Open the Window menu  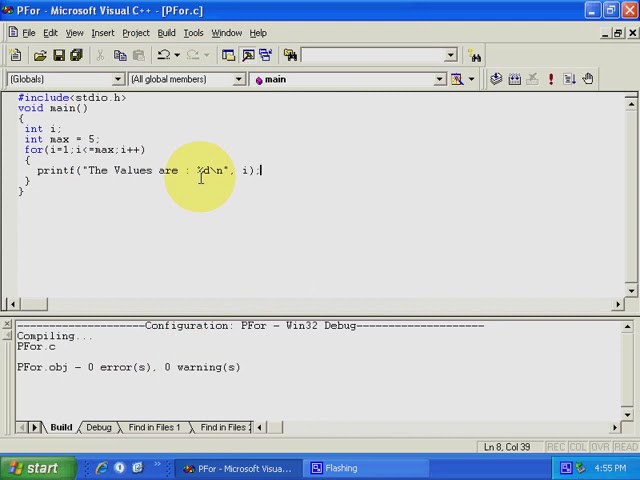[x=227, y=33]
